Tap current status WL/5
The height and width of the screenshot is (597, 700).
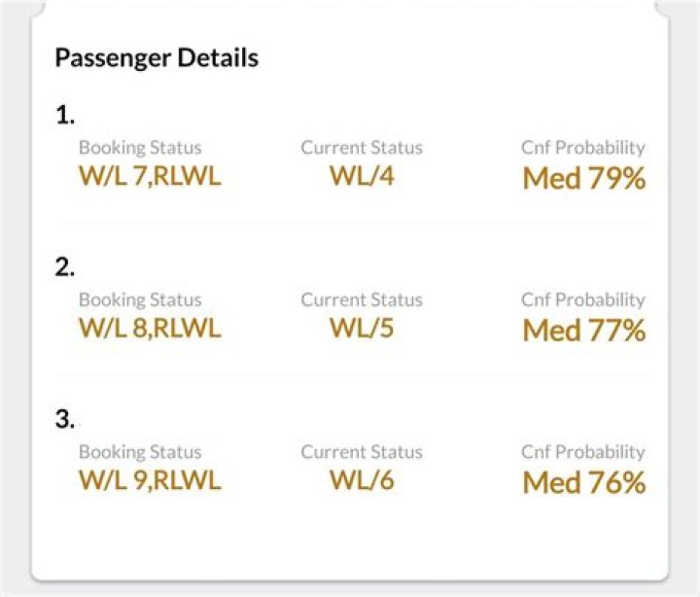point(362,328)
